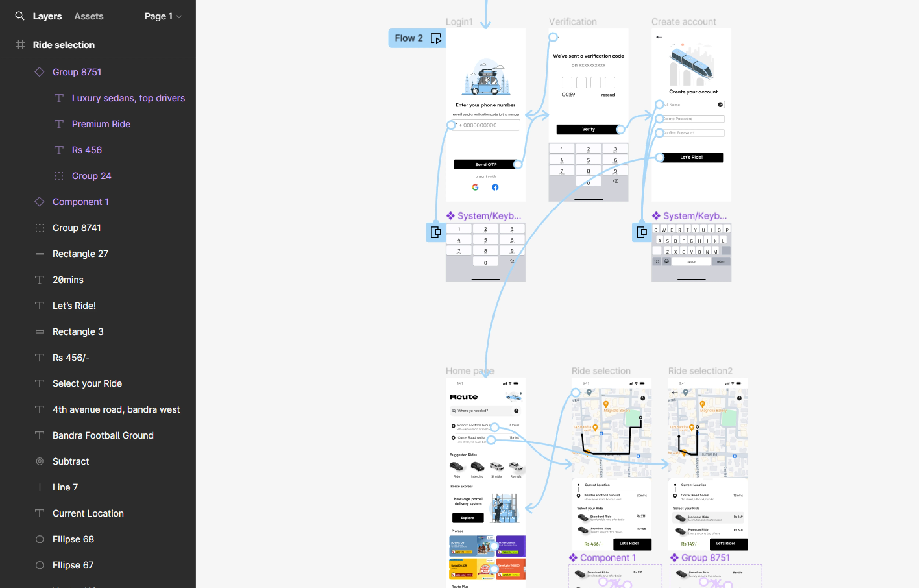Image resolution: width=919 pixels, height=588 pixels.
Task: Click the frame icon beside Ride selection
Action: pos(20,45)
